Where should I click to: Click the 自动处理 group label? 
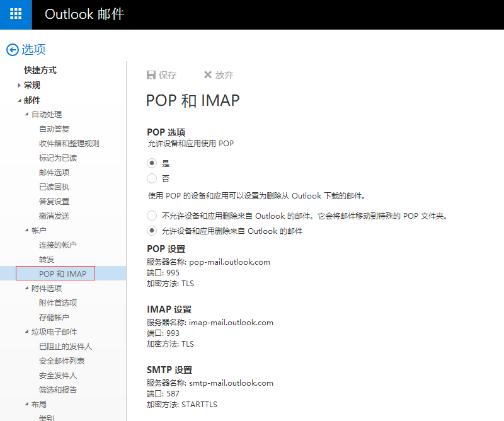pyautogui.click(x=47, y=115)
